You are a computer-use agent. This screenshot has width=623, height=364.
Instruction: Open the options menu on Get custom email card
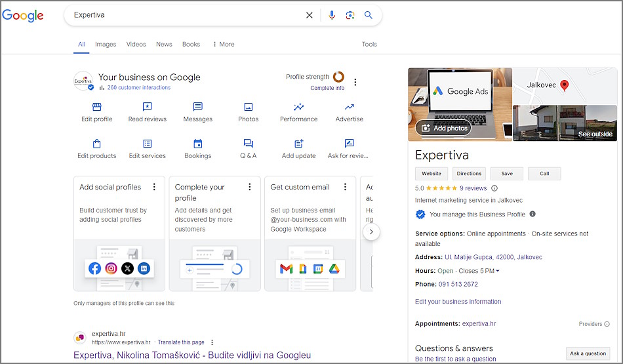[x=345, y=187]
